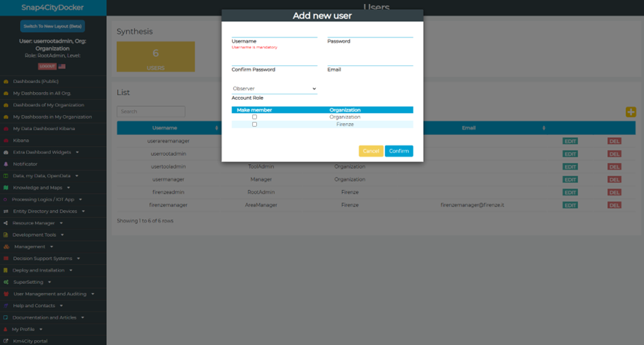Open the Account Role dropdown
Screen dimensions: 644x345
click(x=274, y=89)
